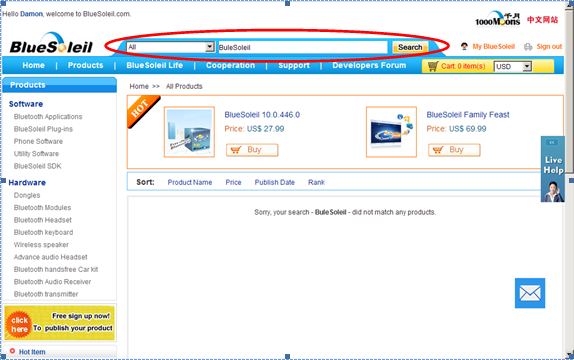The height and width of the screenshot is (360, 574).
Task: Sort results by Publish Date
Action: pyautogui.click(x=275, y=182)
